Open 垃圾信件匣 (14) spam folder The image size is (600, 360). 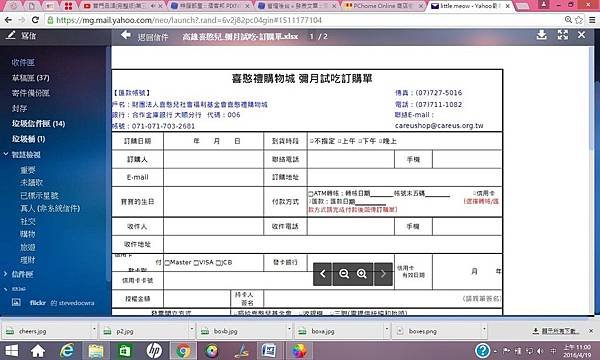38,124
